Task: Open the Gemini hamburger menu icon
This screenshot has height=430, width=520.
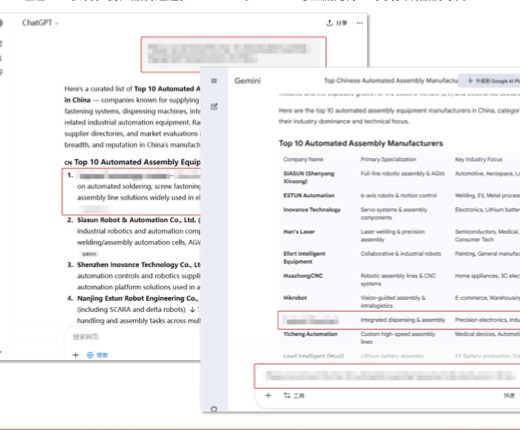Action: pyautogui.click(x=214, y=81)
